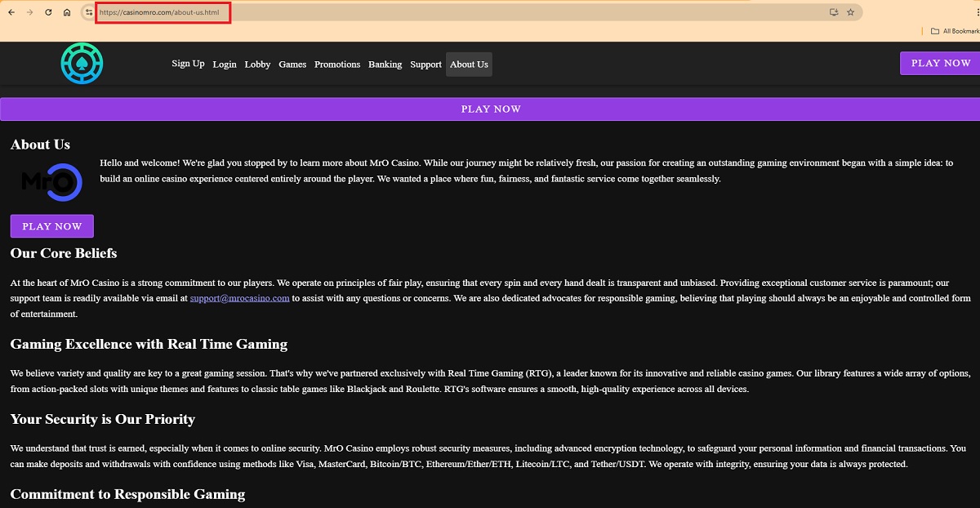Go to the Login page
This screenshot has height=508, width=980.
pos(225,65)
